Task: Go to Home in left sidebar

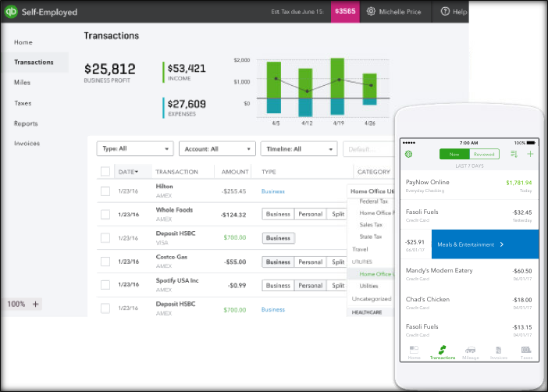Action: (23, 42)
